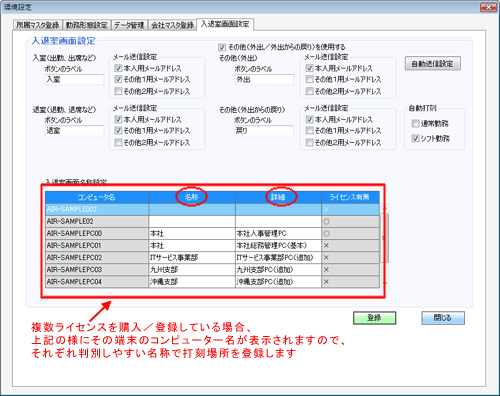Click the license cell for AIR-SAMPLEPC04
The image size is (500, 396).
coord(350,282)
